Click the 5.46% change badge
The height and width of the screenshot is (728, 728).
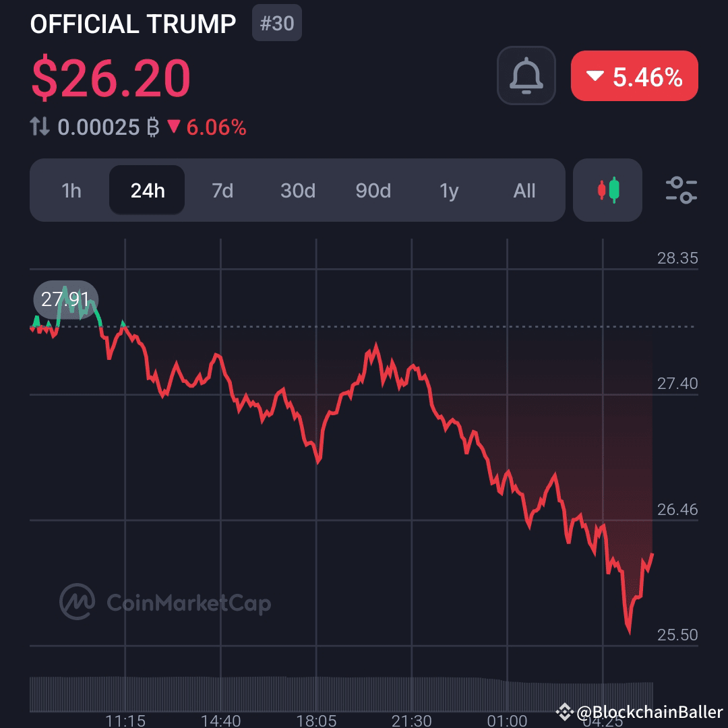pyautogui.click(x=634, y=76)
